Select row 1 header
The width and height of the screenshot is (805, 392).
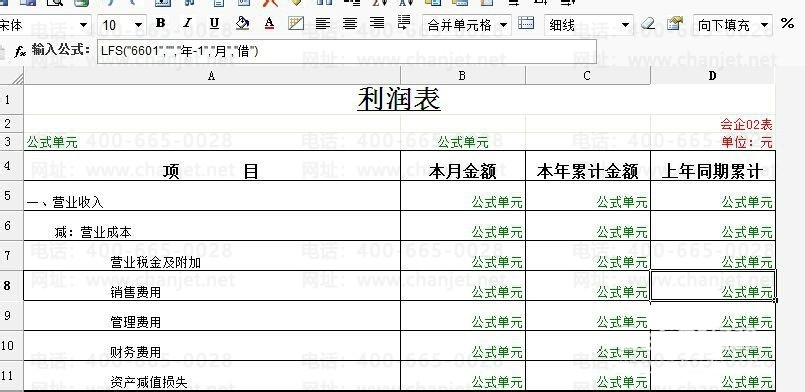coord(11,100)
